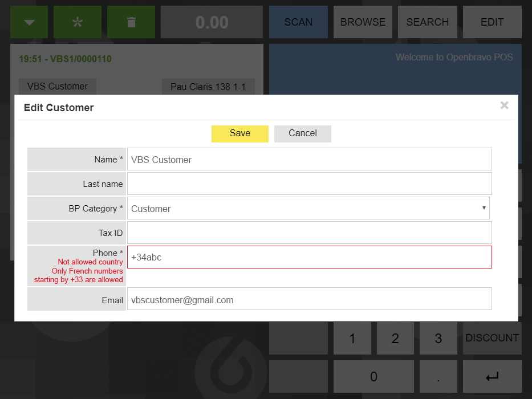
Task: Select the SEARCH tab
Action: 427,22
